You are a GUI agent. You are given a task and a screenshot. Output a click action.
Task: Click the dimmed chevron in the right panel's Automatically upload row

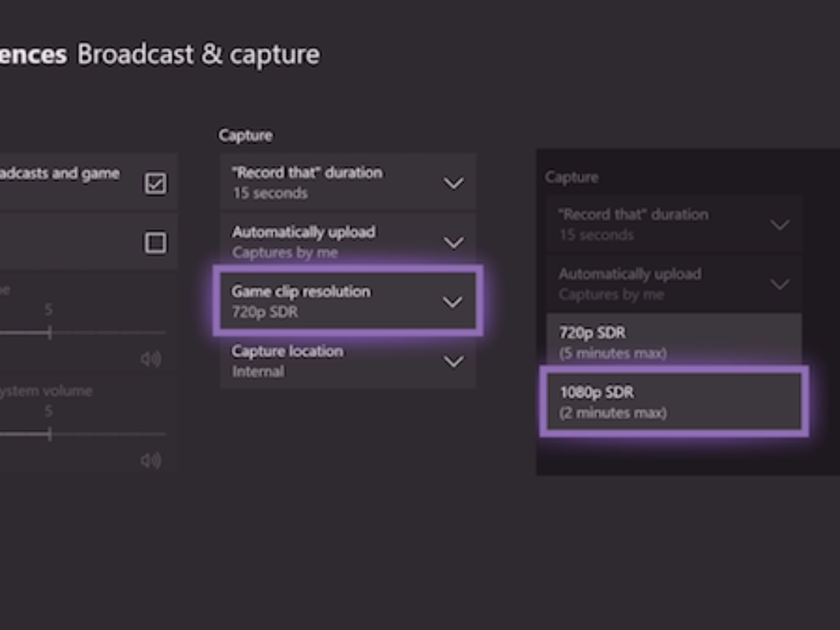tap(779, 284)
